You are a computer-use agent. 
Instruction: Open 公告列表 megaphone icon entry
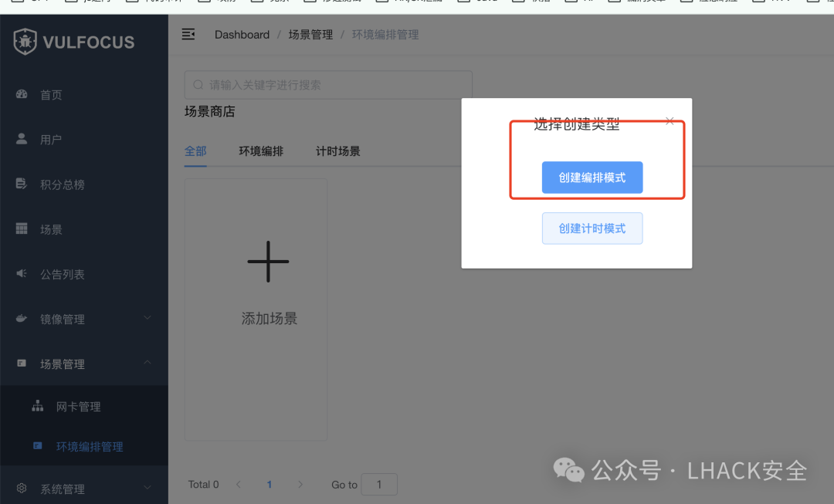[22, 273]
